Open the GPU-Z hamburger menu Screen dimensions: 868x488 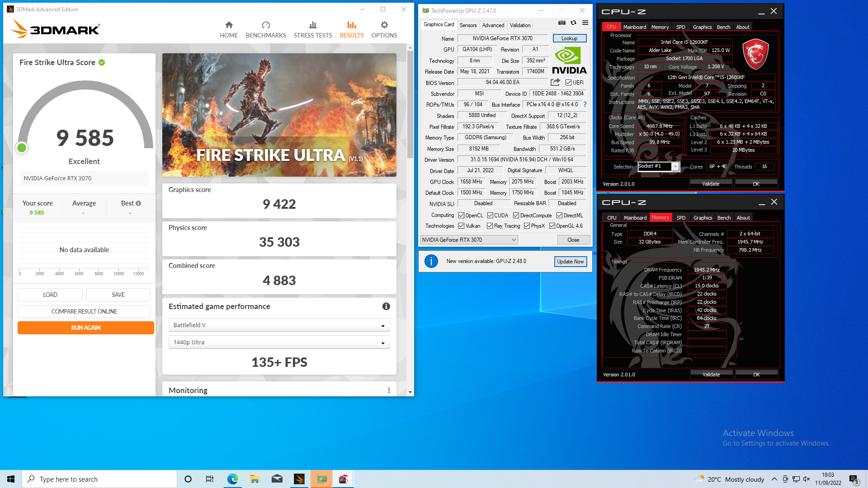[x=585, y=23]
